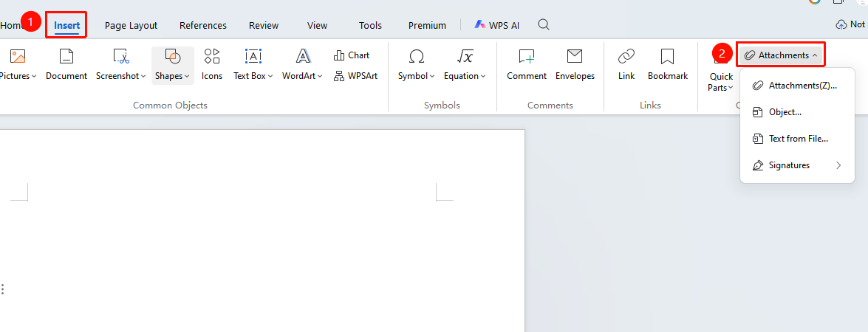Open the Envelopes tool

575,64
